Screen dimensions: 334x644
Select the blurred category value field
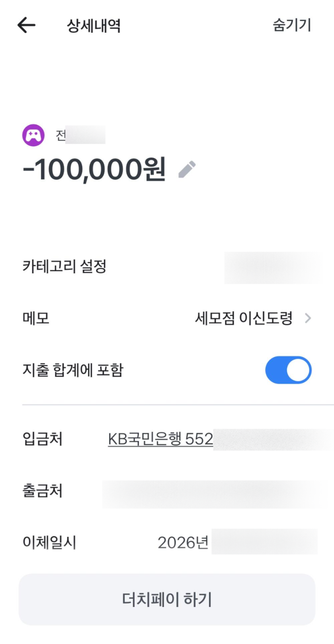[x=273, y=268]
